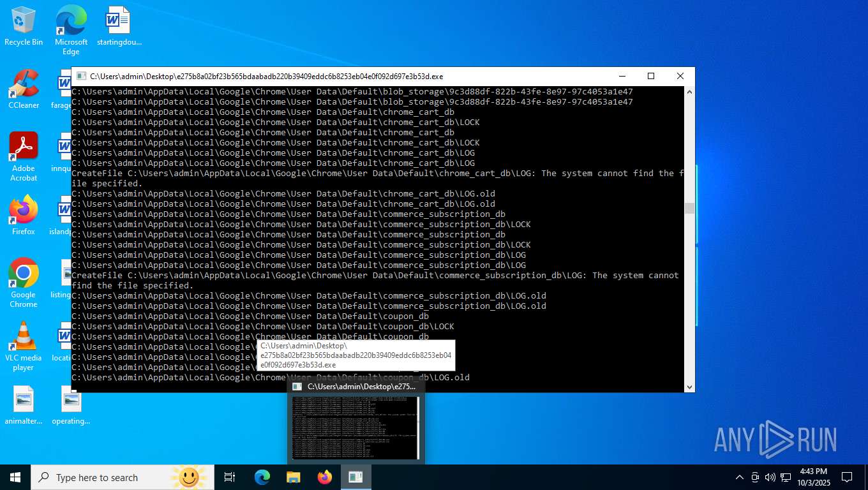This screenshot has width=868, height=490.
Task: Select the console preview thumbnail
Action: (356, 427)
